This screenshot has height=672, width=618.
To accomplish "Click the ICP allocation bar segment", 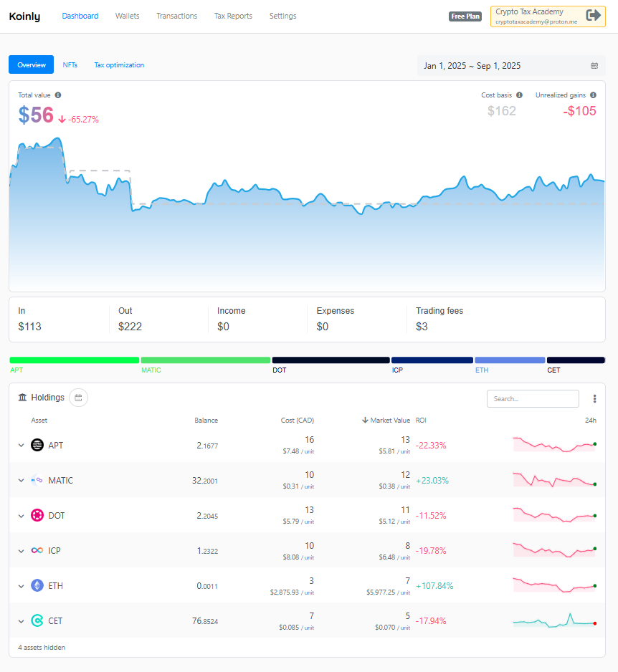I will [x=432, y=360].
